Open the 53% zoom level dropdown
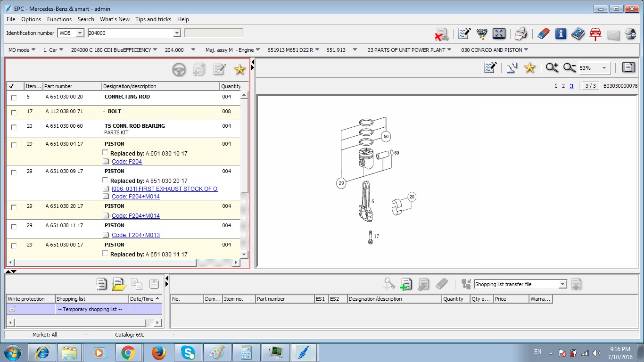Viewport: 644px width, 362px height. click(604, 68)
